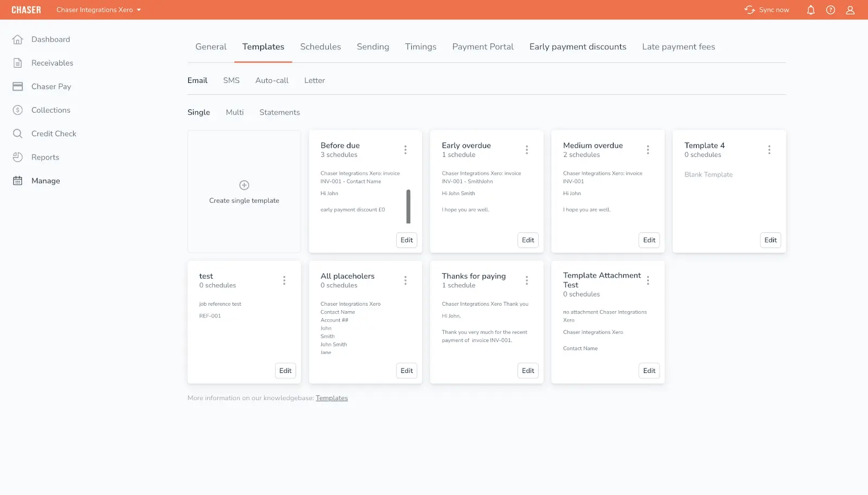868x495 pixels.
Task: Open Chaser Pay section
Action: (18, 86)
